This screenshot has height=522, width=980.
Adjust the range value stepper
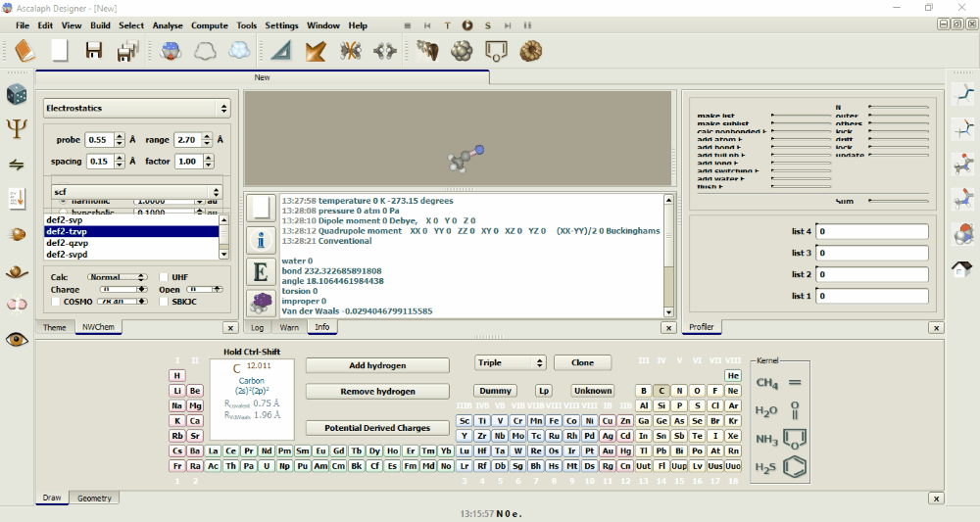pos(207,140)
